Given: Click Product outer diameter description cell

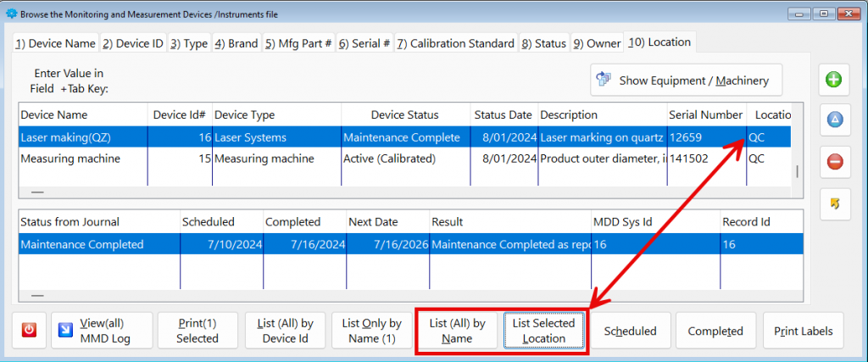Looking at the screenshot, I should tap(603, 159).
